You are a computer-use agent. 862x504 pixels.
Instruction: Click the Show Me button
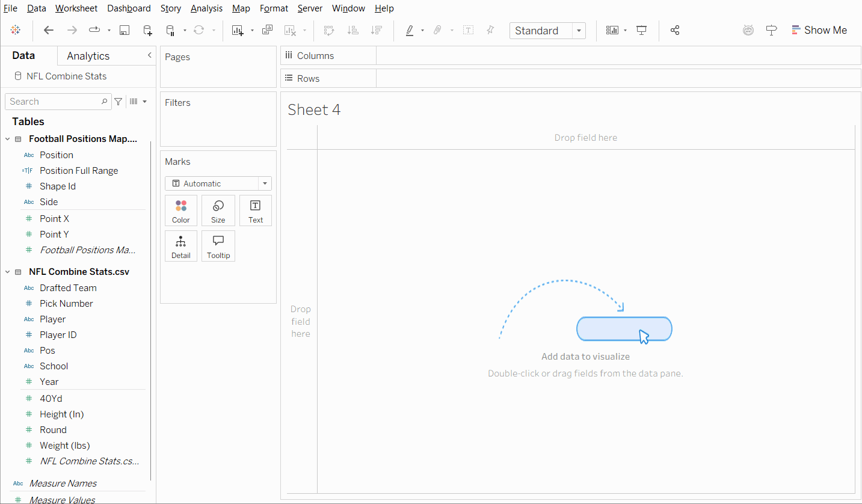pos(819,30)
